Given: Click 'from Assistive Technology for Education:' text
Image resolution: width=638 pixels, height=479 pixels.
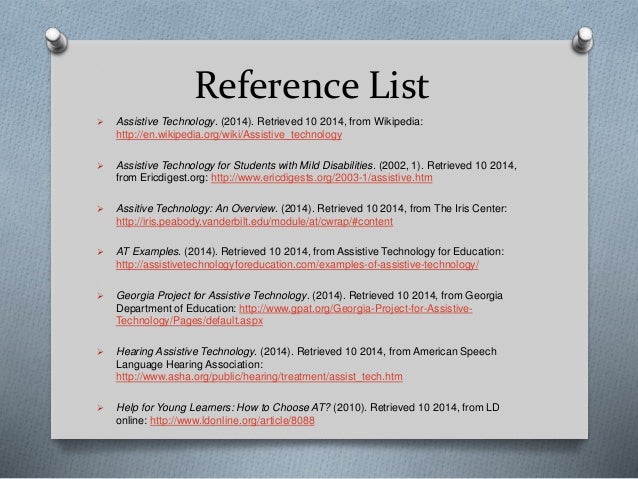Looking at the screenshot, I should point(408,252).
